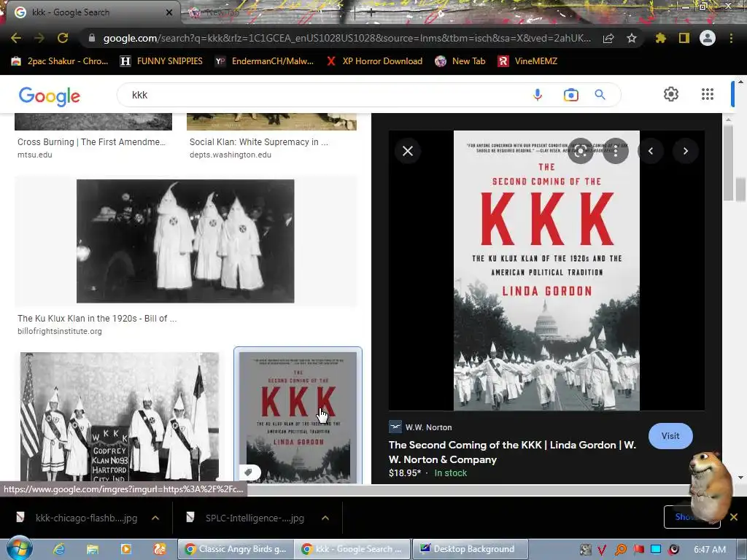
Task: Click the $18.95 price text
Action: click(405, 472)
